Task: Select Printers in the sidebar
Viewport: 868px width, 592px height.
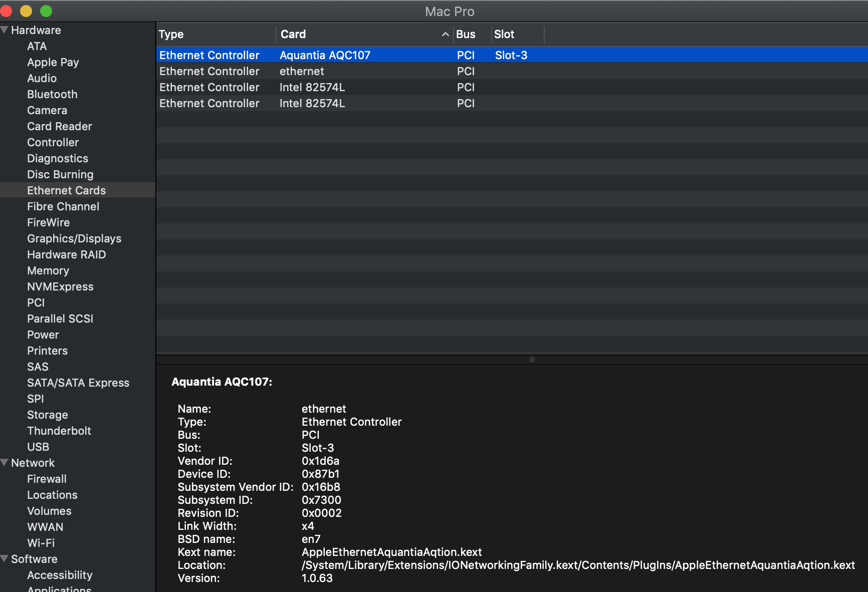Action: 48,351
